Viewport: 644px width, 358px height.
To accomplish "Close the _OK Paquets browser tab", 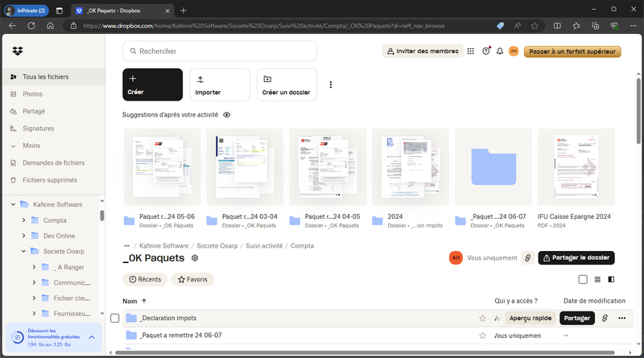I will click(167, 10).
